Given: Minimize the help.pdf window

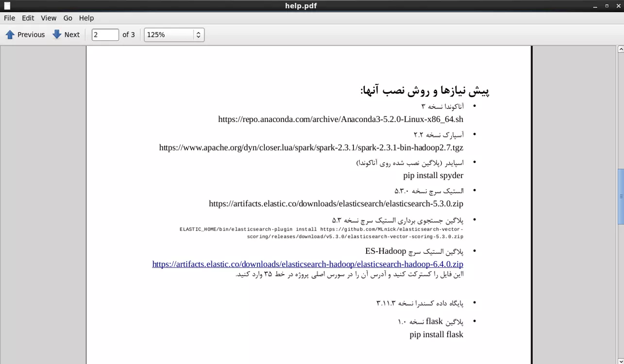Looking at the screenshot, I should [x=595, y=6].
